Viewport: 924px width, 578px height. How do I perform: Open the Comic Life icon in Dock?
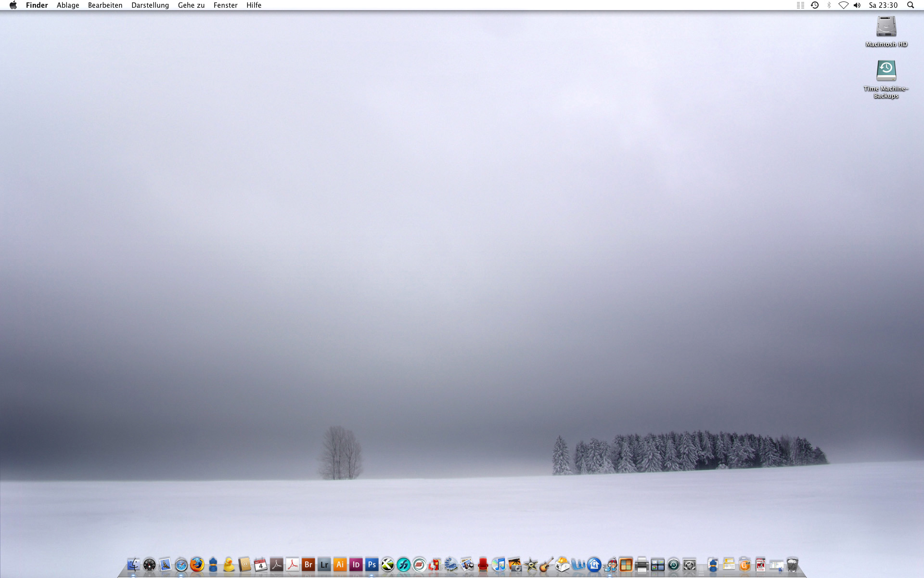(x=435, y=565)
